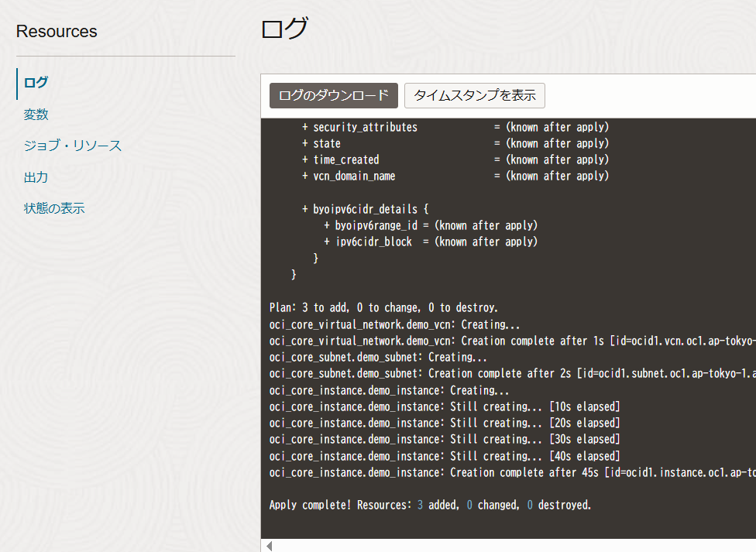Click '+ byoipv6cidr_details {' line
The image size is (756, 552).
coord(365,209)
